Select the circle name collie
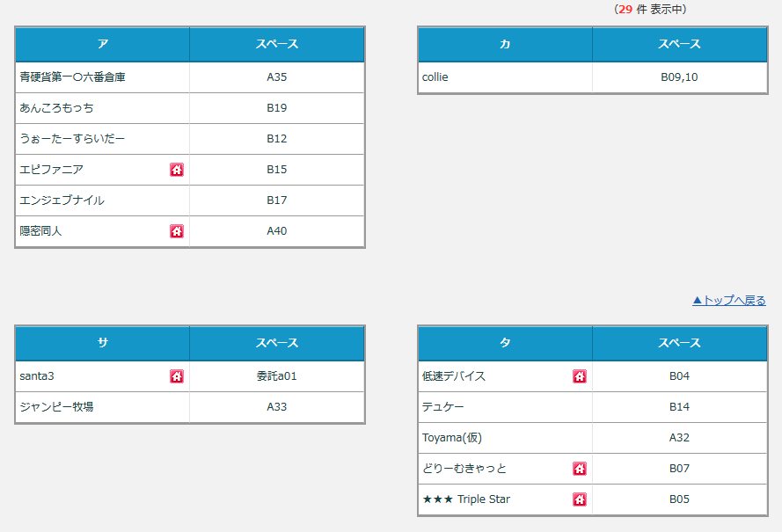 tap(435, 77)
